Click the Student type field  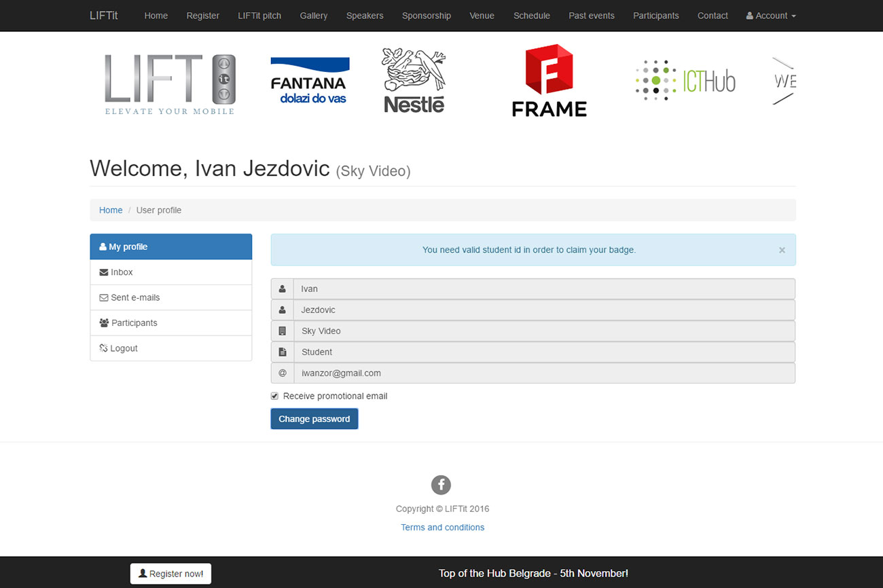point(544,352)
